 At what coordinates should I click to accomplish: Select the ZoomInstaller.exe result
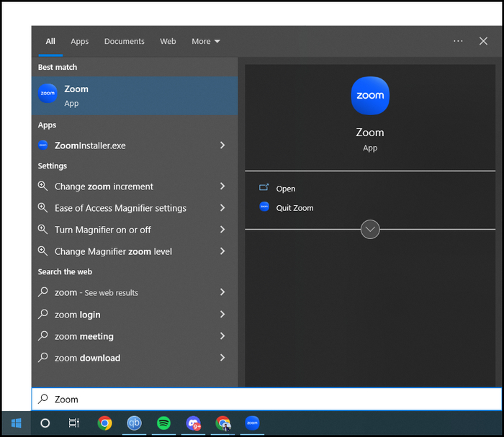135,145
